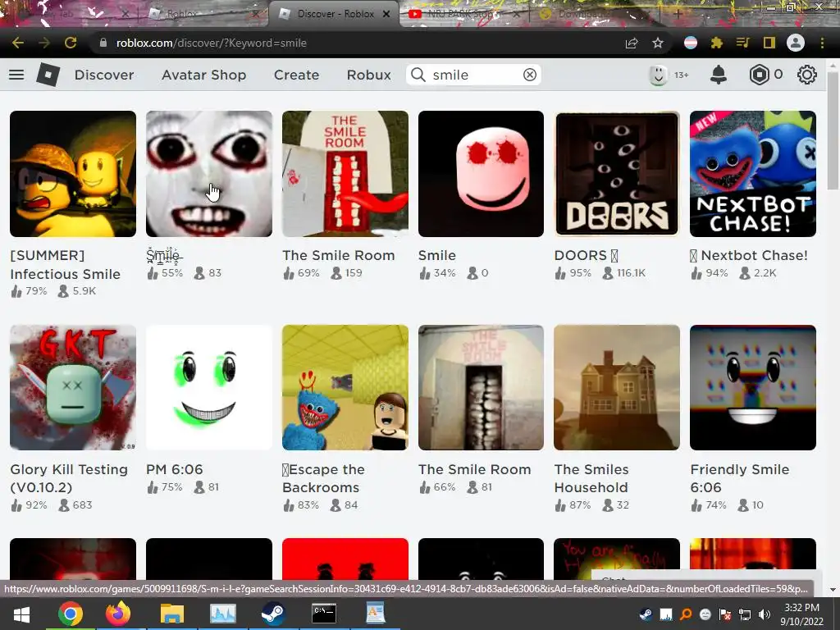This screenshot has width=840, height=630.
Task: Open Friendly Smile 6:06 game link
Action: [740, 478]
